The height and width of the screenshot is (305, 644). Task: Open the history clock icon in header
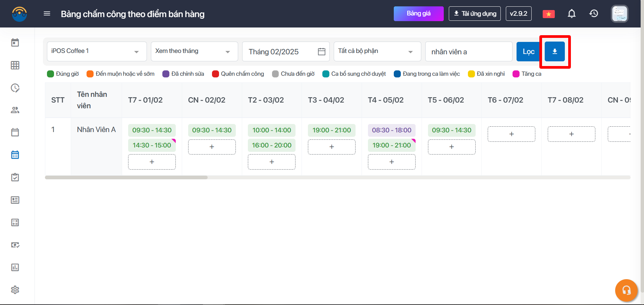click(x=594, y=14)
